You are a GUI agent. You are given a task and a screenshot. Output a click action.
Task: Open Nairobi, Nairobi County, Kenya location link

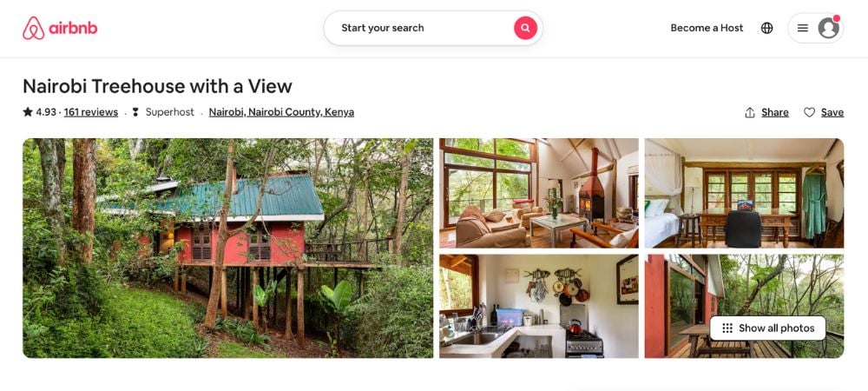click(281, 112)
